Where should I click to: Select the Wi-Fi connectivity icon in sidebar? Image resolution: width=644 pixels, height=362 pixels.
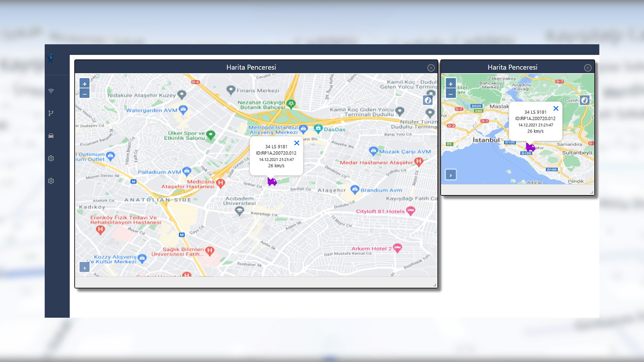click(x=51, y=90)
